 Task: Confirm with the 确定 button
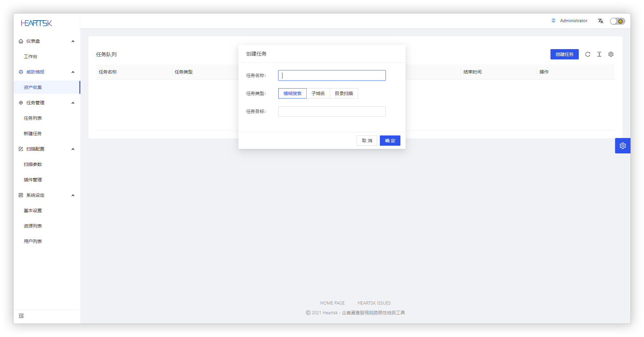pos(390,141)
